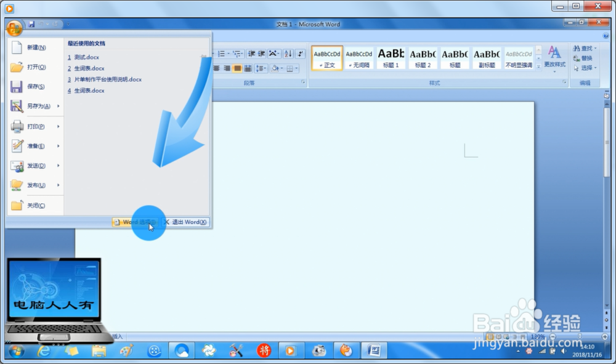Expand the 发布 submenu arrow
This screenshot has height=364, width=616.
coord(59,185)
